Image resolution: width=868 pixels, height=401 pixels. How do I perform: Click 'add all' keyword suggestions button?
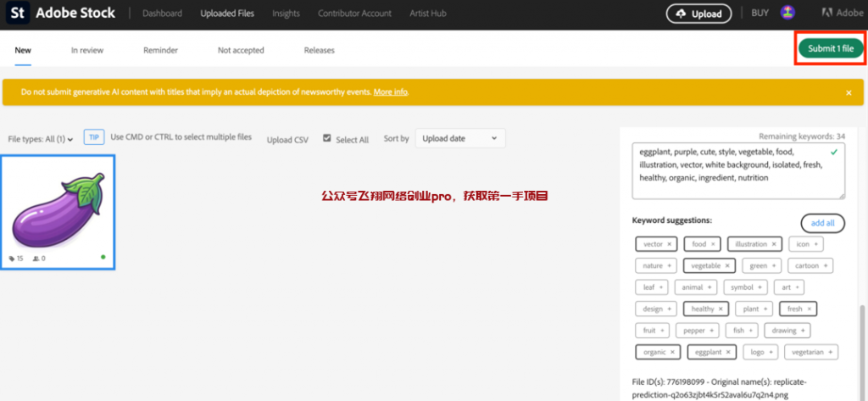(822, 223)
